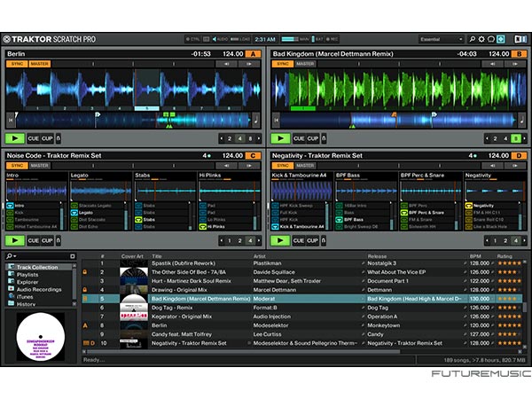Toggle SYNC on Deck D
Image resolution: width=532 pixels, height=399 pixels.
tap(283, 166)
